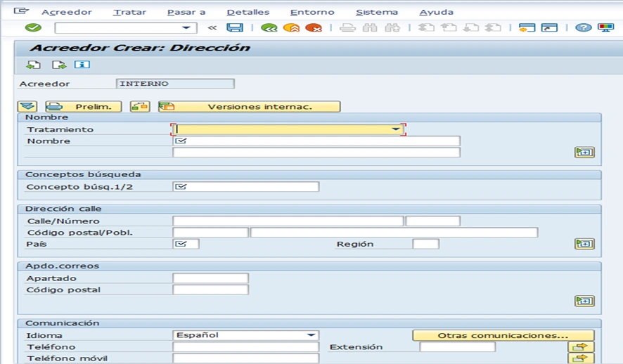This screenshot has height=364, width=623.
Task: Click the Código postal field in Apdo.correos
Action: (210, 290)
